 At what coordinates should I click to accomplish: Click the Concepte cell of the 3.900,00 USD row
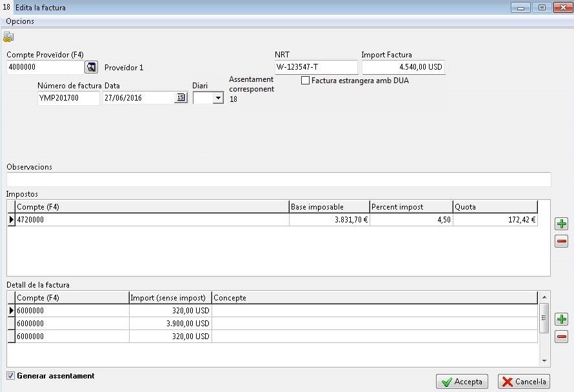coord(375,324)
